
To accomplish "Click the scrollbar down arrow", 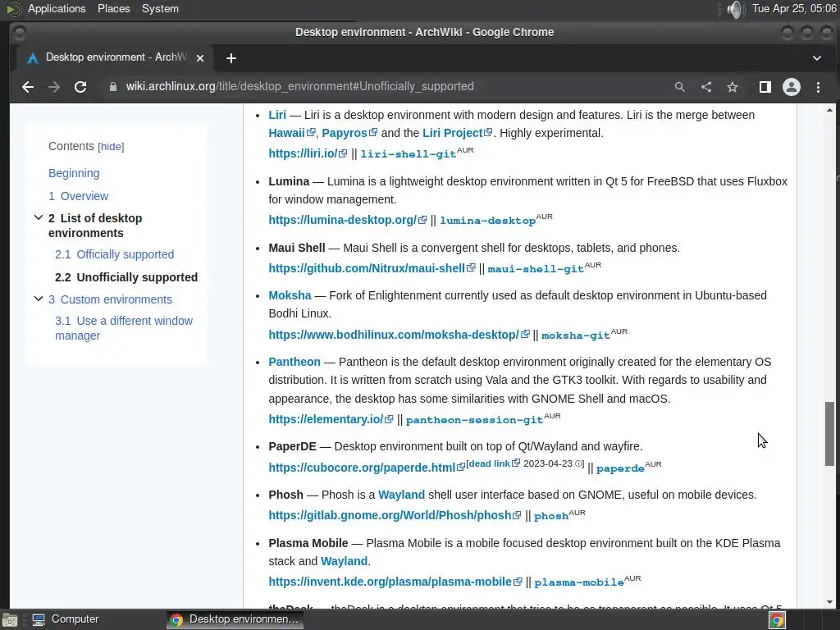I will [829, 602].
